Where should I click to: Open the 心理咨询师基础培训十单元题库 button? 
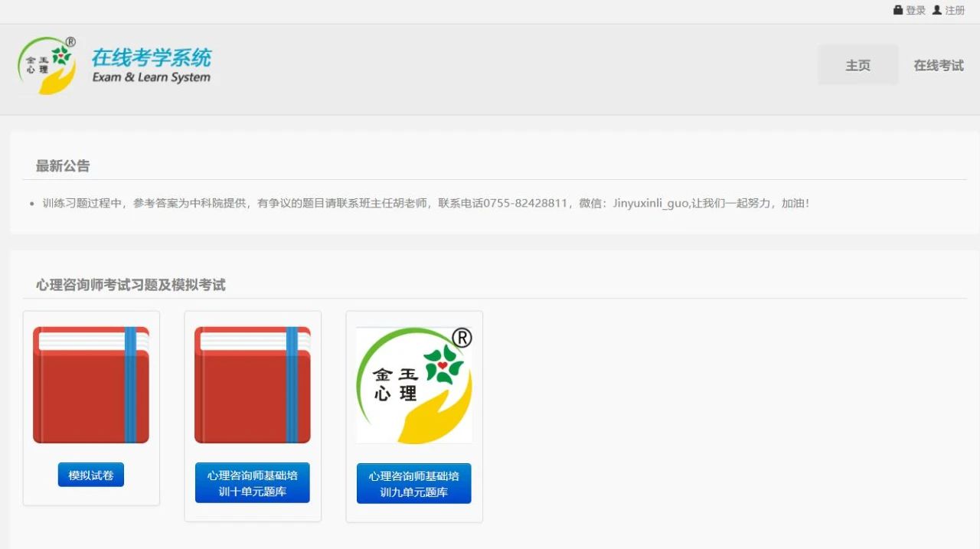pos(253,483)
